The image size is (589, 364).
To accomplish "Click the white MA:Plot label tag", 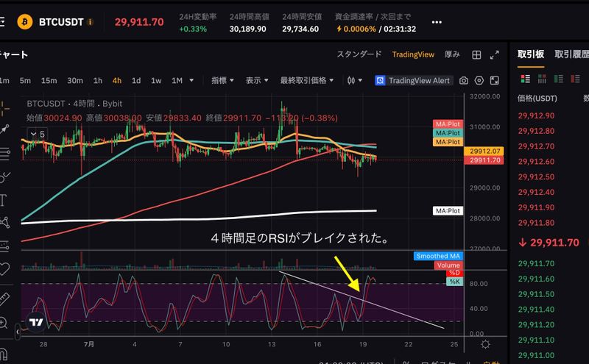I will tap(448, 211).
